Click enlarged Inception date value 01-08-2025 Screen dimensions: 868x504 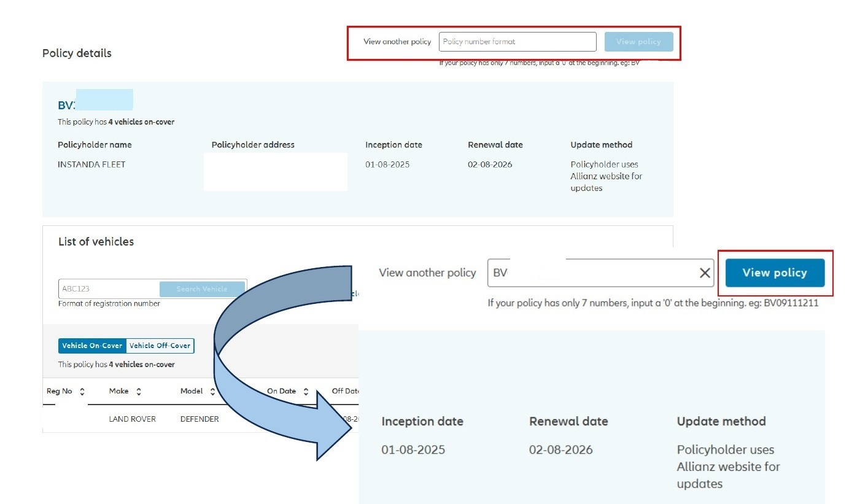pos(413,450)
